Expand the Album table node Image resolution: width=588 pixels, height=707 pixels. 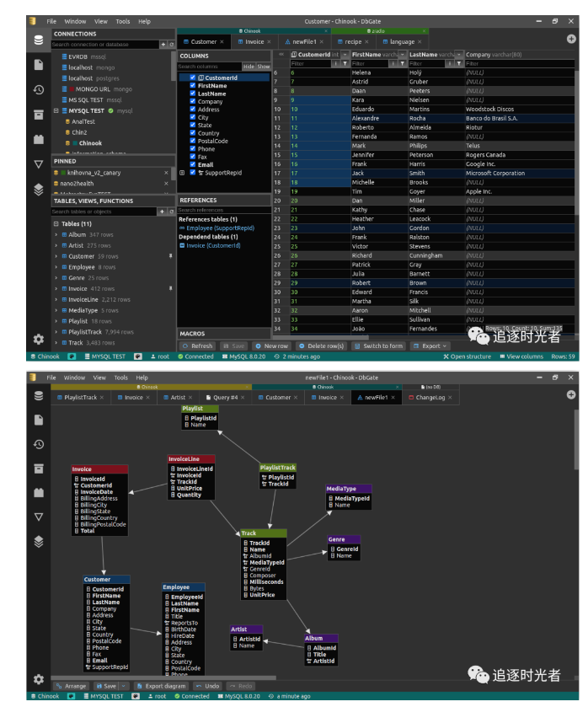(56, 234)
